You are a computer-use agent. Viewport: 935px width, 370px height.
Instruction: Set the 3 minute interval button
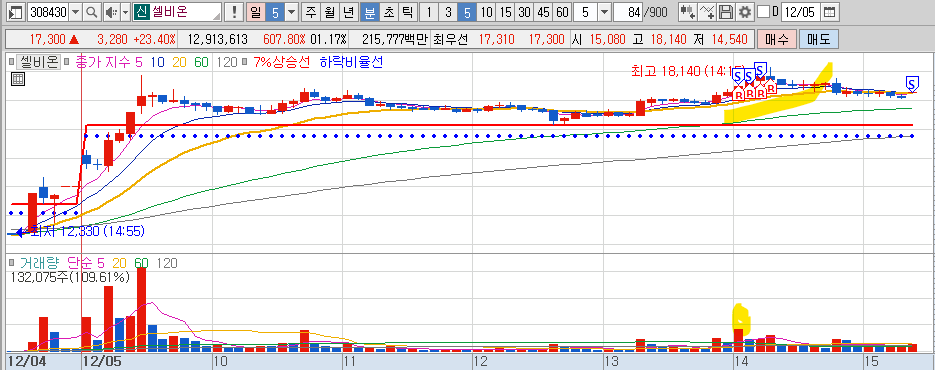coord(448,12)
